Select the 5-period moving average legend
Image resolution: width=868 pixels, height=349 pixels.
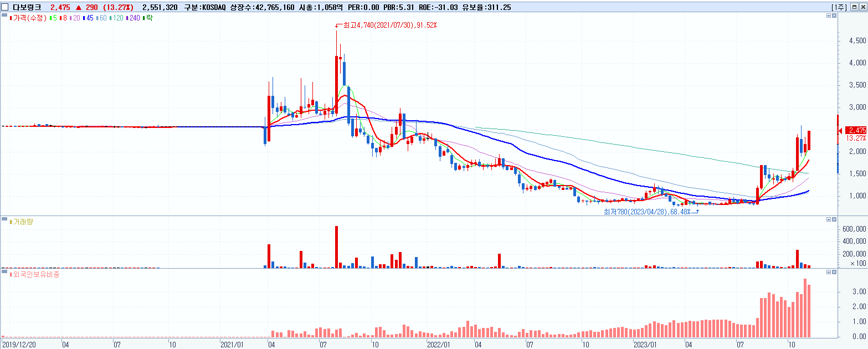pos(53,18)
